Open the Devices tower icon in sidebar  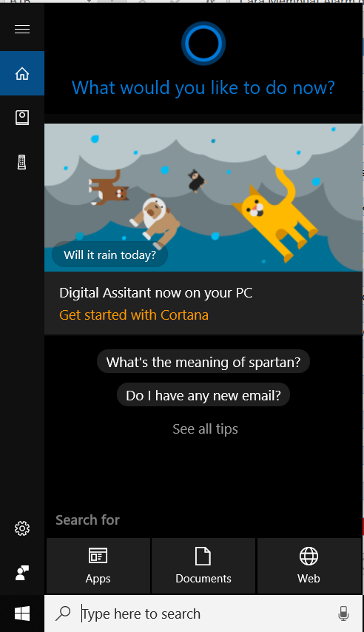click(22, 162)
